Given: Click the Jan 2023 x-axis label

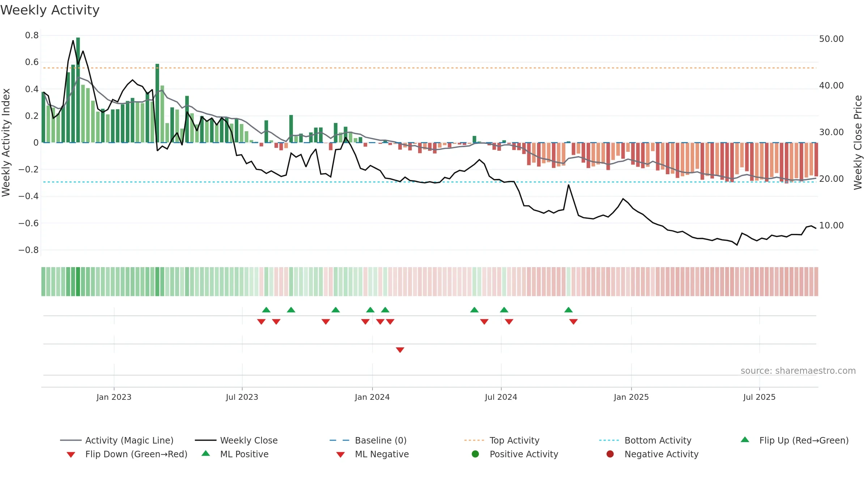Looking at the screenshot, I should [x=114, y=397].
